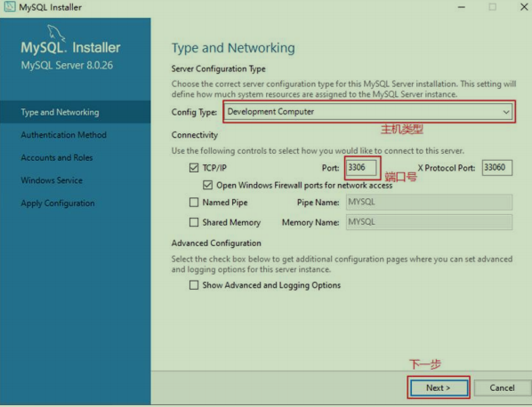Screen dimensions: 532x407
Task: Click "MySQL Server 8.0.26" text in sidebar
Action: pyautogui.click(x=67, y=65)
